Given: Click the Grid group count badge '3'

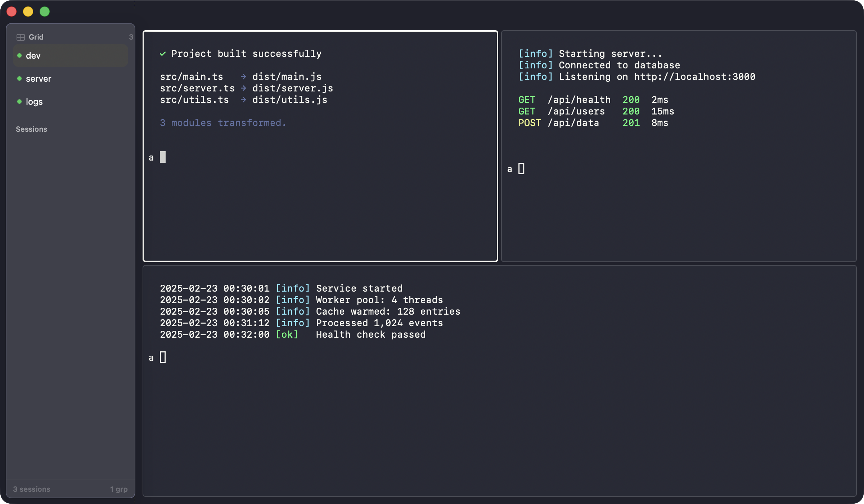Looking at the screenshot, I should tap(131, 37).
